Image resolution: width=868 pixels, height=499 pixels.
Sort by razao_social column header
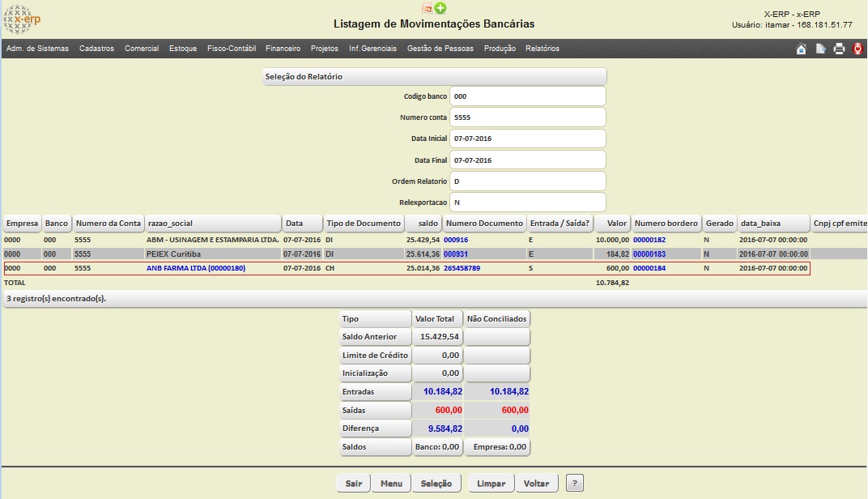point(213,224)
